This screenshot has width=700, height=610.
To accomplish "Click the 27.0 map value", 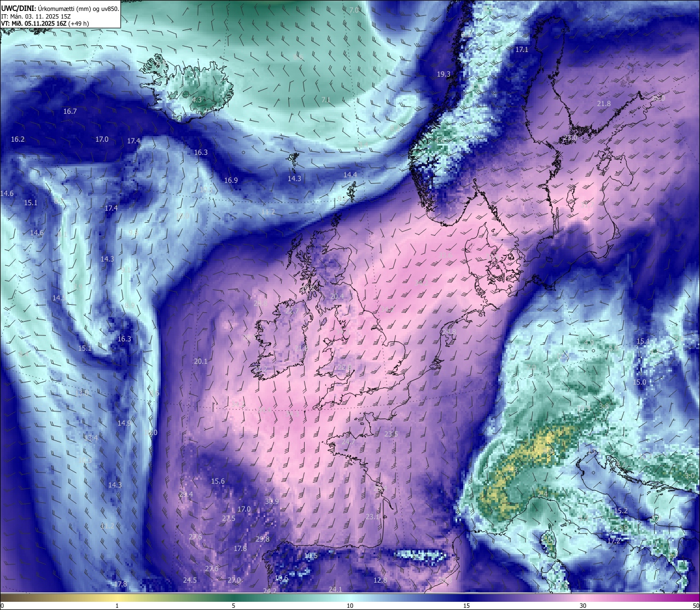I will click(234, 580).
